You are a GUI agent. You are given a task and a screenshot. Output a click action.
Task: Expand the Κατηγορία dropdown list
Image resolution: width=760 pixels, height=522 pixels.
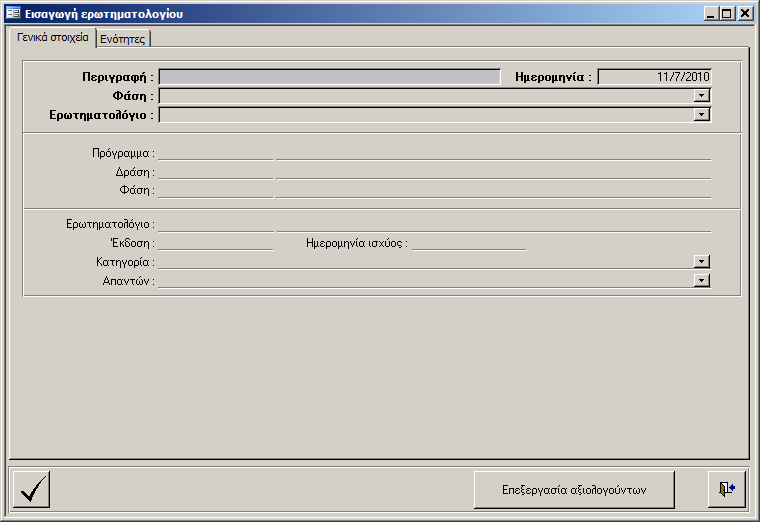pyautogui.click(x=702, y=262)
